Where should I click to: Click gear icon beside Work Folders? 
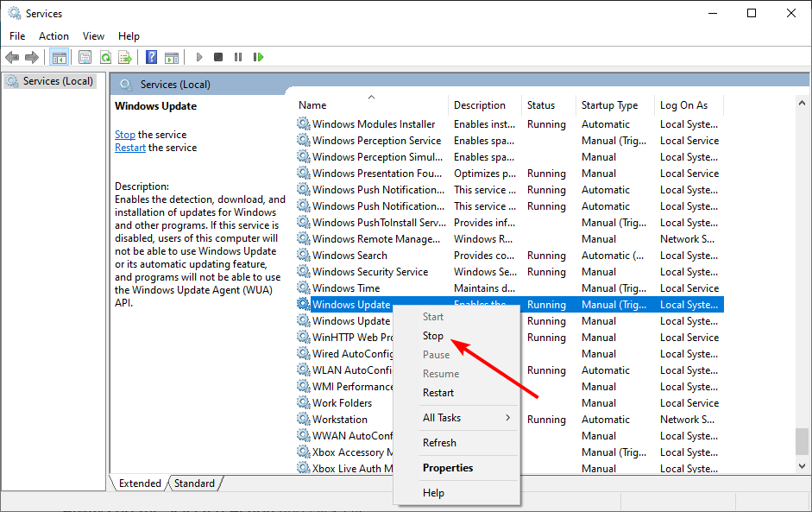[x=303, y=402]
